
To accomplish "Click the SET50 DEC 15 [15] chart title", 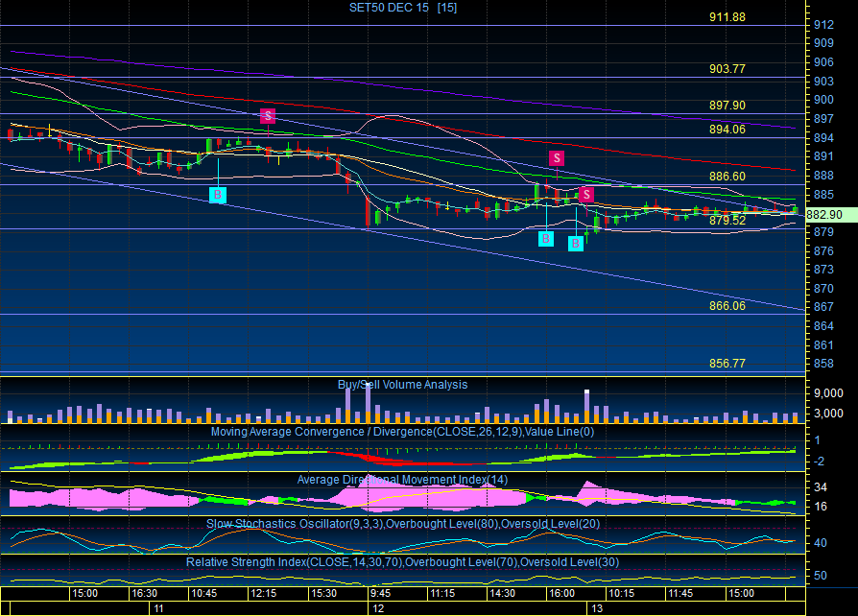I will tap(403, 8).
